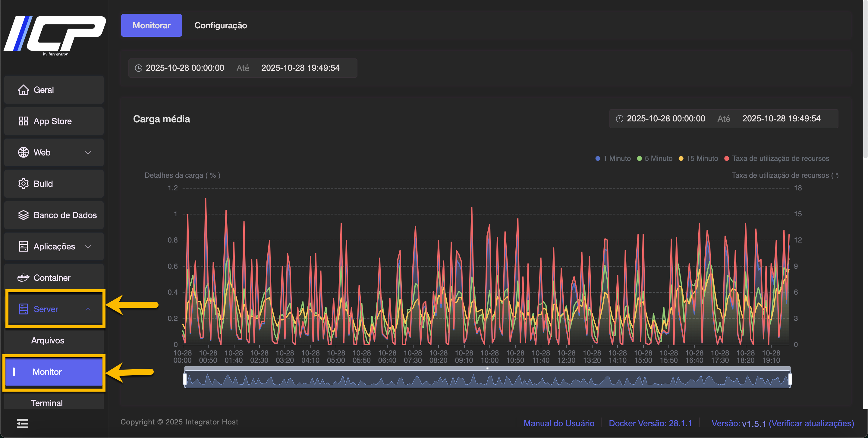The height and width of the screenshot is (438, 868).
Task: Click the App Store grid icon
Action: tap(23, 121)
